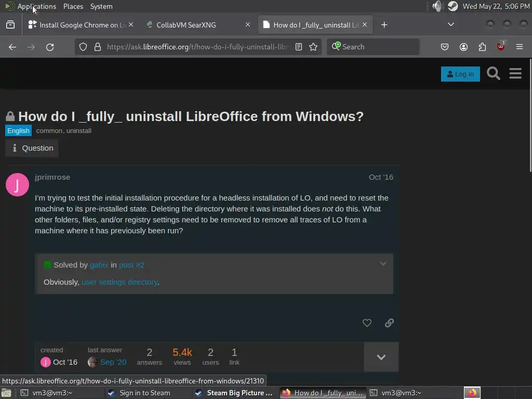This screenshot has height=399, width=532.
Task: Copy post link with the chain icon
Action: click(389, 323)
